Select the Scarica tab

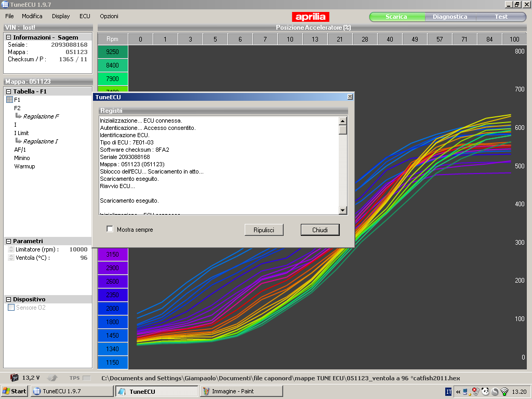click(x=396, y=17)
